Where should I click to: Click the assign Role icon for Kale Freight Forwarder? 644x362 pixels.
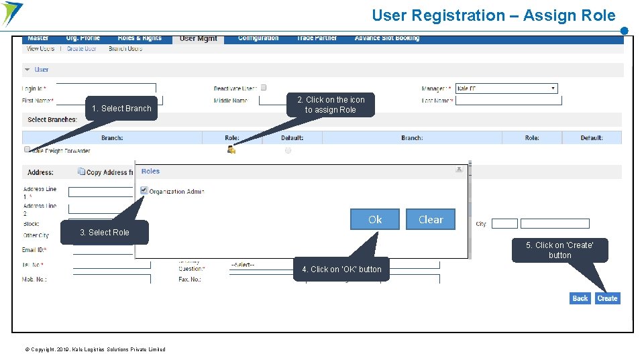[x=231, y=149]
